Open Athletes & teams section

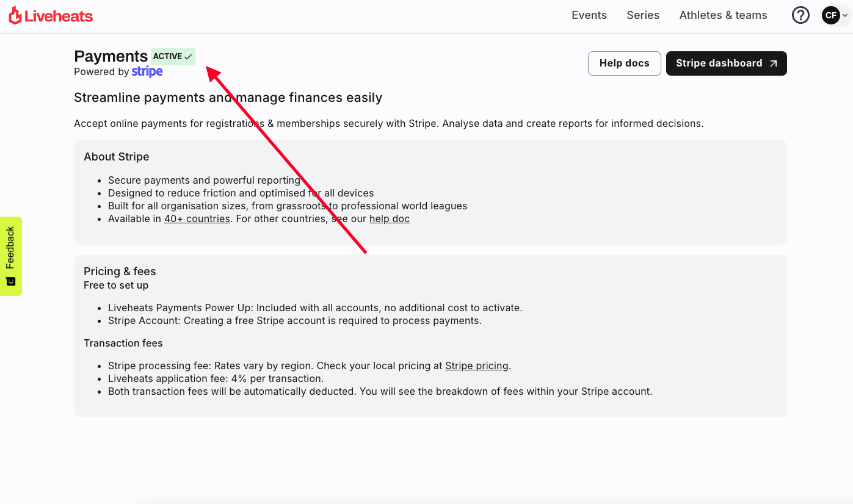coord(723,15)
